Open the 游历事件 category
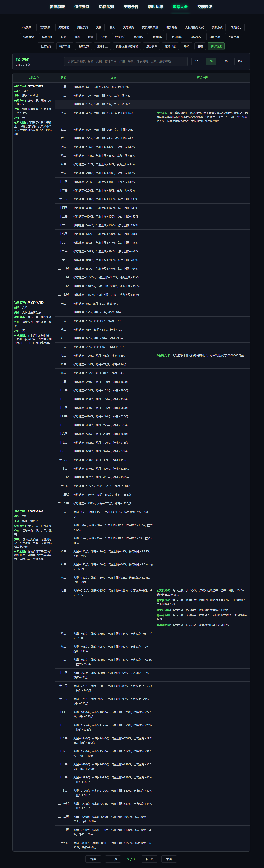 pyautogui.click(x=151, y=46)
